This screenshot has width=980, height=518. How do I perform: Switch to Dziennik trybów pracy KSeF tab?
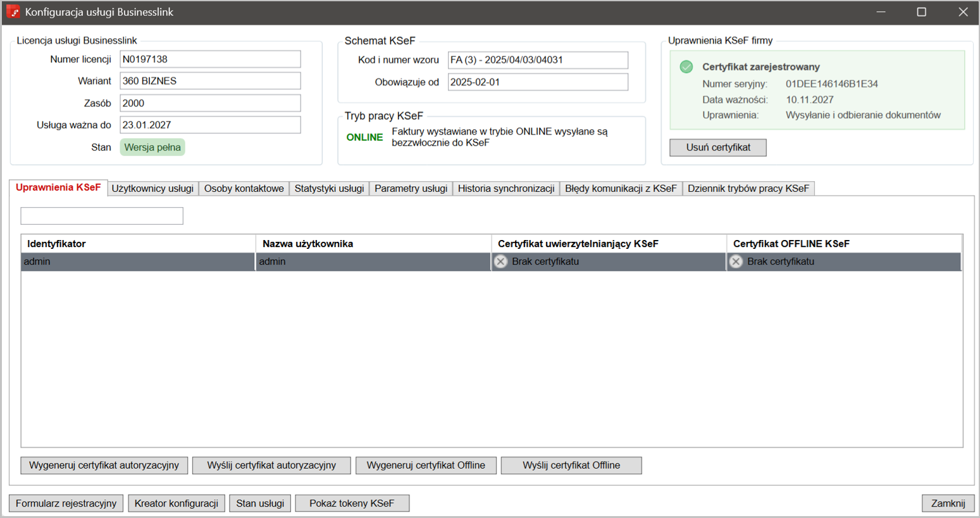tap(748, 189)
